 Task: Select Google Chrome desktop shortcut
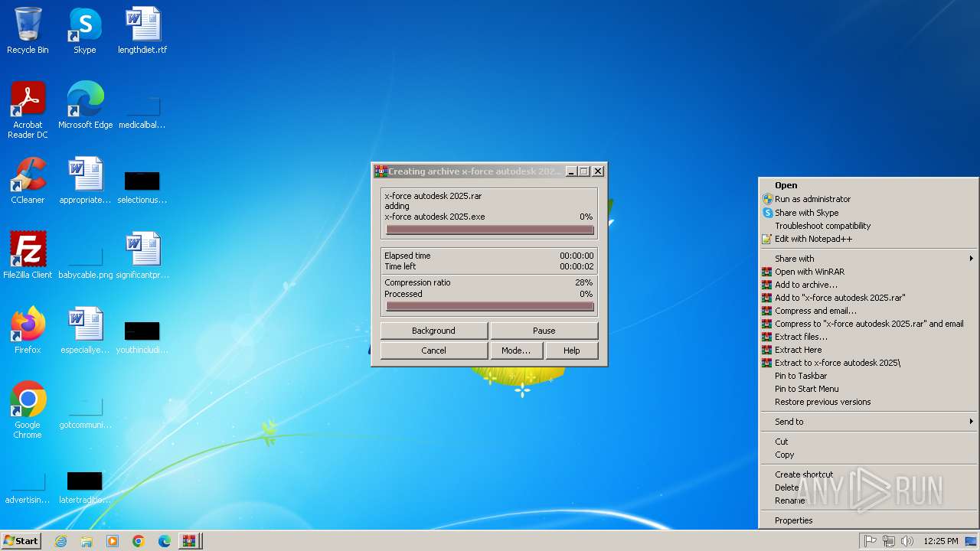click(x=28, y=410)
